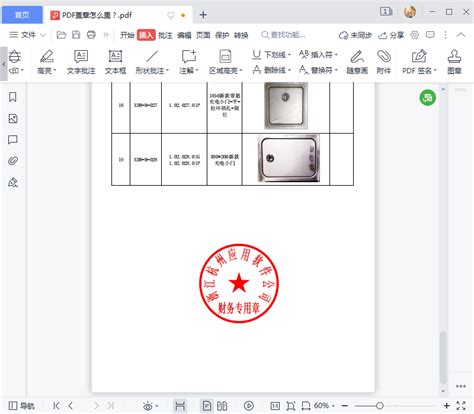The height and width of the screenshot is (414, 474).
Task: Apply 下划线 underline annotation
Action: coord(271,54)
